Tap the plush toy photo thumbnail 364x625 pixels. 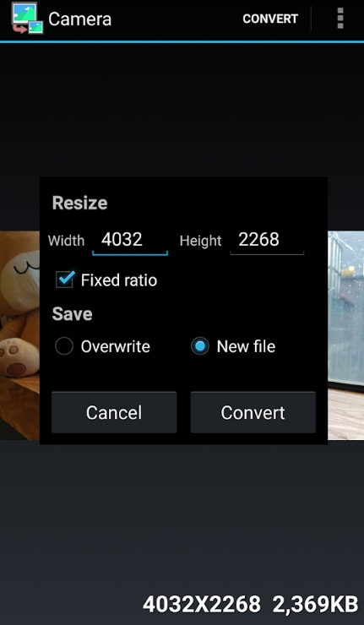click(x=19, y=335)
